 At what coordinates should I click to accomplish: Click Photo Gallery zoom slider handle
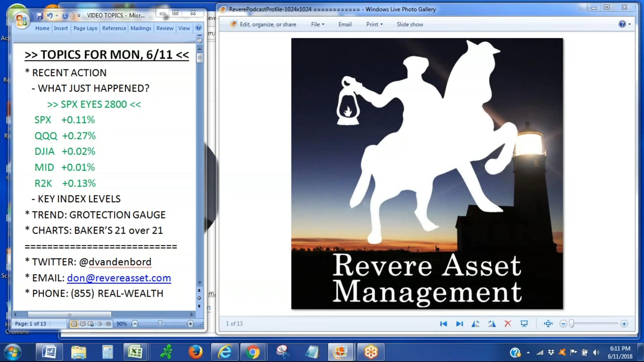point(571,324)
